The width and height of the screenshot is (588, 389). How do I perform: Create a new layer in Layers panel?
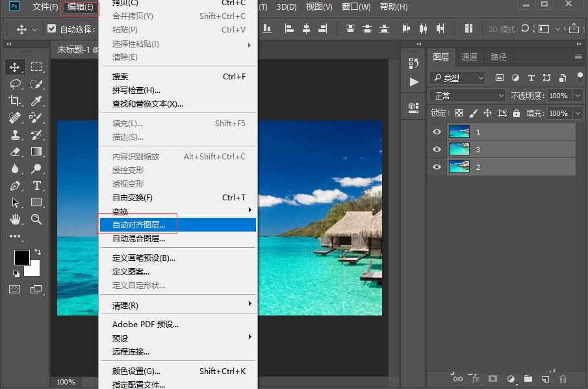click(546, 379)
